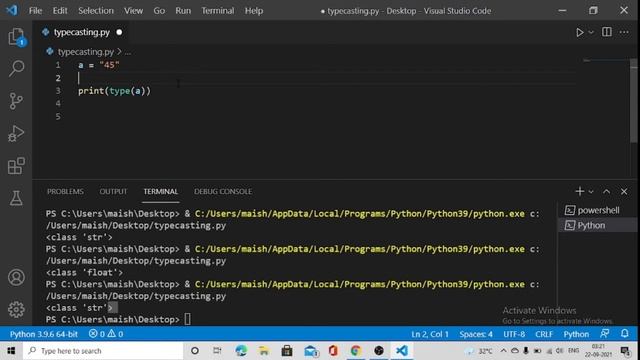Close the terminal panel

point(624,191)
